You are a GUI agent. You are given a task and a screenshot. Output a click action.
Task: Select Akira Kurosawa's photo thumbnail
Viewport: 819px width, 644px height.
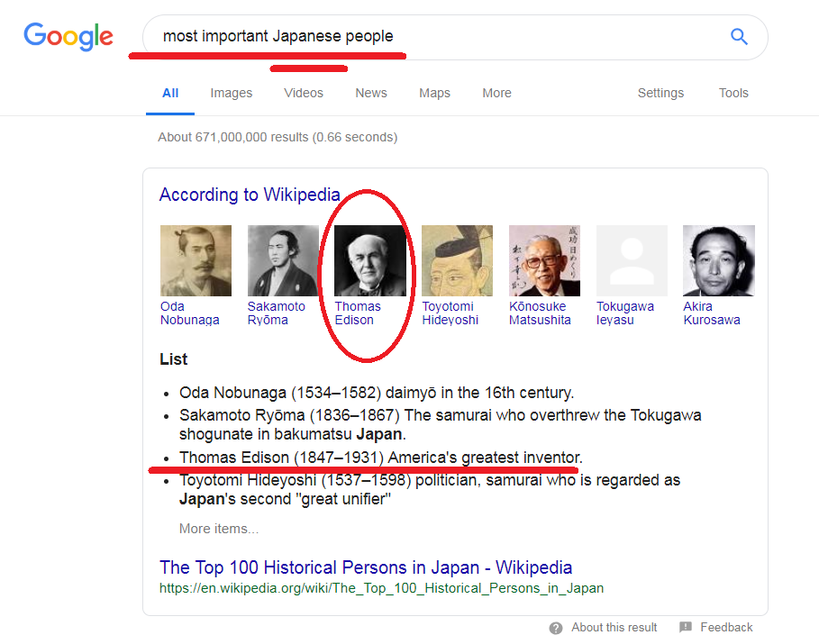click(719, 260)
